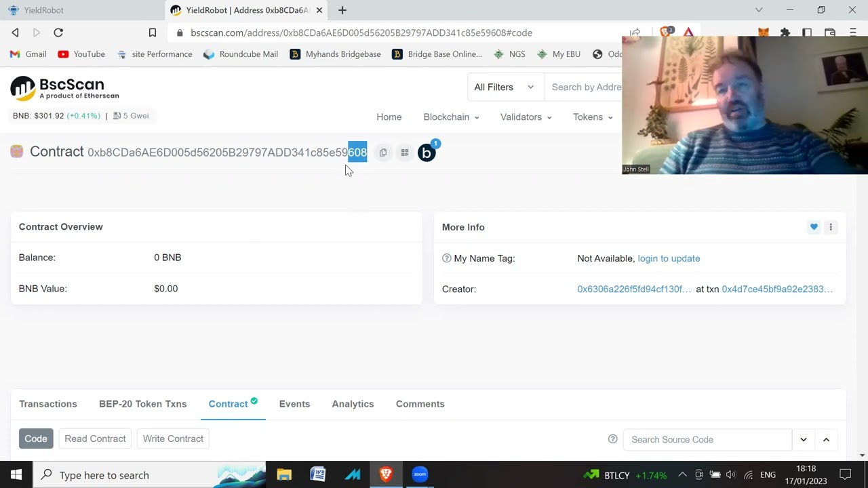
Task: Jump to previous source search result
Action: pos(826,439)
